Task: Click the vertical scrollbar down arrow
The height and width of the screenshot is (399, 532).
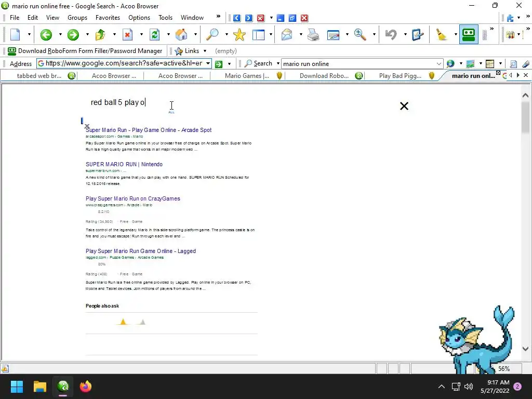Action: (525, 349)
